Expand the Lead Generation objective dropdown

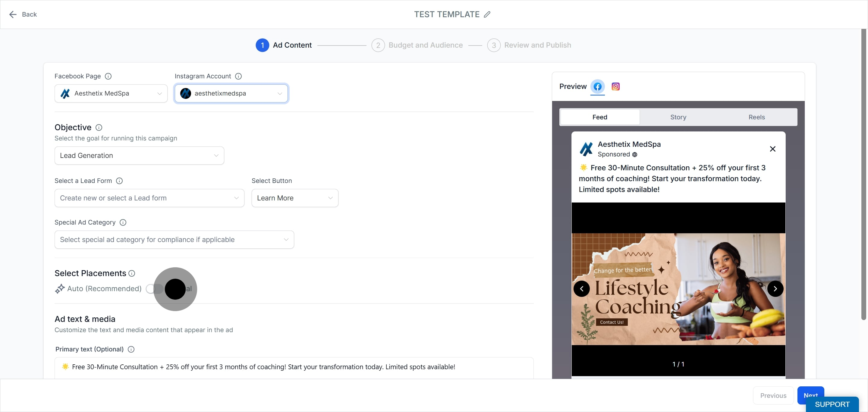click(x=139, y=156)
